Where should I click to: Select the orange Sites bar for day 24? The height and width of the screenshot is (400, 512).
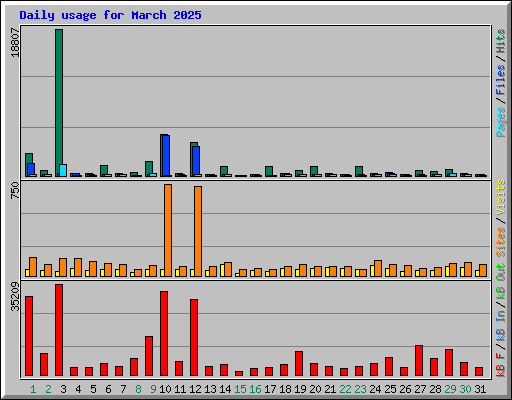[378, 268]
